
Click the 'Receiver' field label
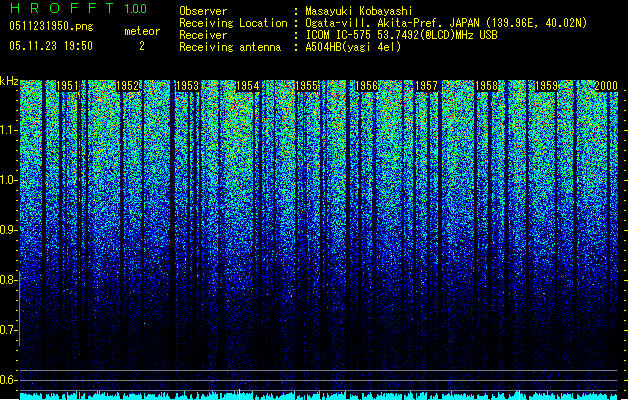(203, 35)
